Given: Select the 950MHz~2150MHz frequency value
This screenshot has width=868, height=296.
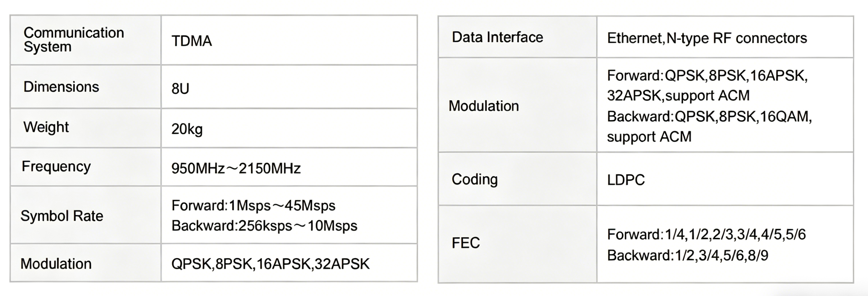Looking at the screenshot, I should (236, 168).
